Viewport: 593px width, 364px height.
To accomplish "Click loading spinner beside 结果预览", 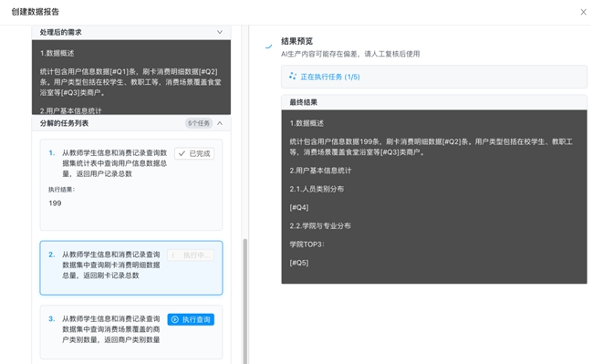I will pos(268,47).
